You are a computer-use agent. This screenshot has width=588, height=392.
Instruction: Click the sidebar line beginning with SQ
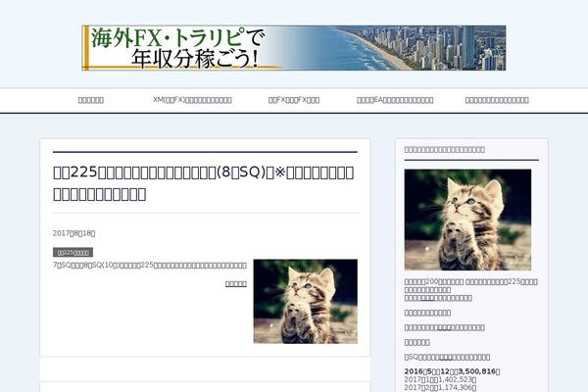click(447, 357)
